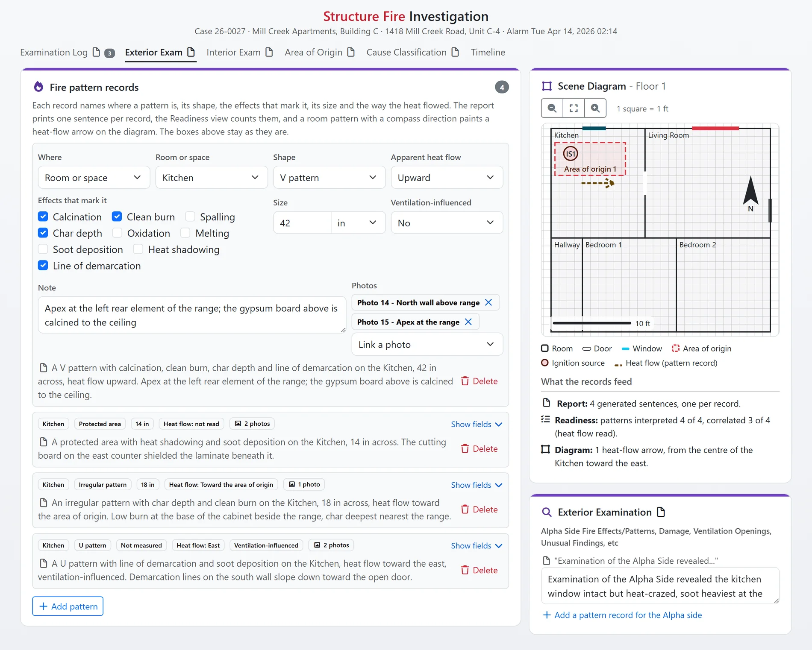Zoom out the scene diagram
This screenshot has height=650, width=812.
click(x=552, y=108)
